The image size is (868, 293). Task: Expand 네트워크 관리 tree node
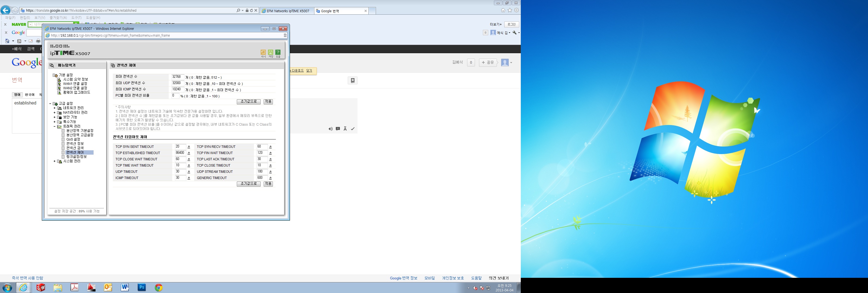tap(55, 108)
